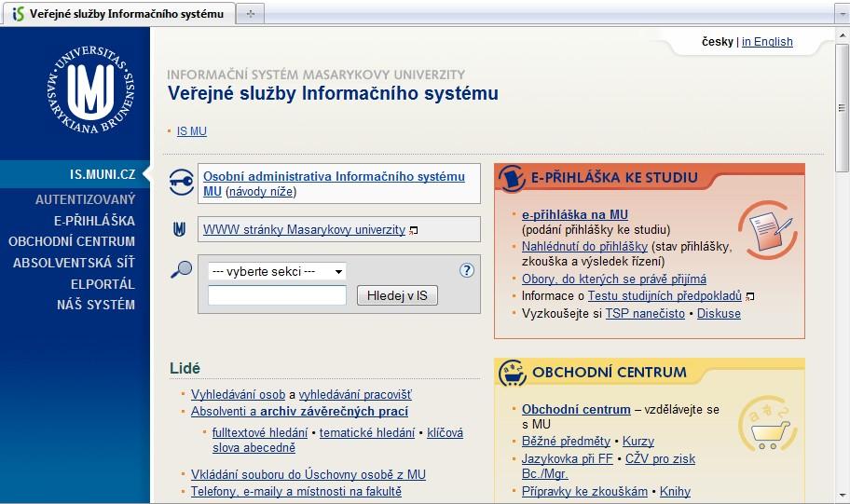
Task: Expand the 'vyberte sekci' dropdown
Action: pos(277,271)
